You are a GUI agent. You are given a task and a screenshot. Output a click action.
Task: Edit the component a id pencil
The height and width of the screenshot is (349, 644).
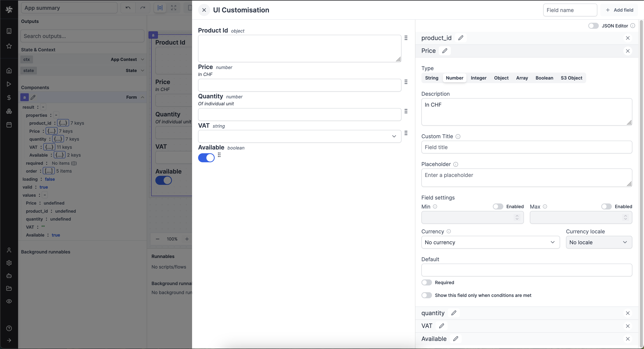pyautogui.click(x=33, y=97)
